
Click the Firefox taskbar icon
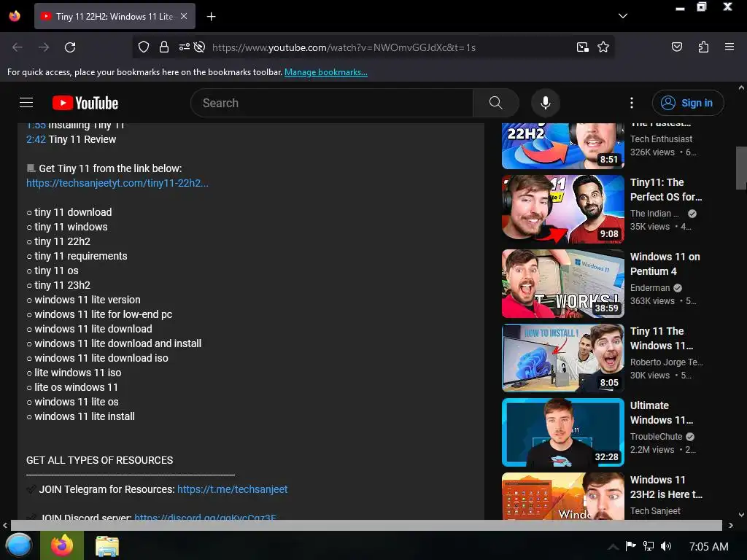tap(62, 545)
